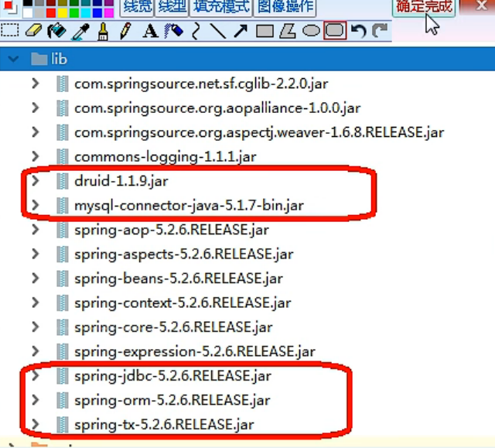Open the 填充模式 fill mode menu

(221, 6)
